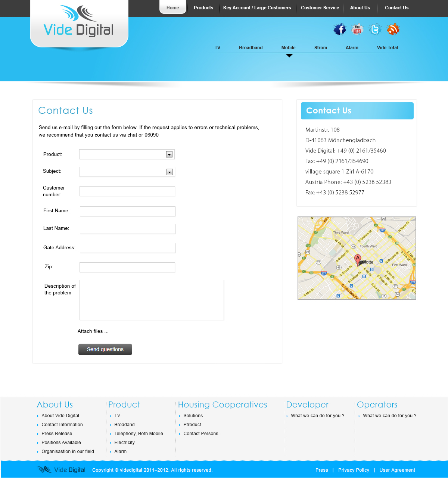Focus the Customer number field
Viewport: 448px width, 478px height.
click(127, 191)
